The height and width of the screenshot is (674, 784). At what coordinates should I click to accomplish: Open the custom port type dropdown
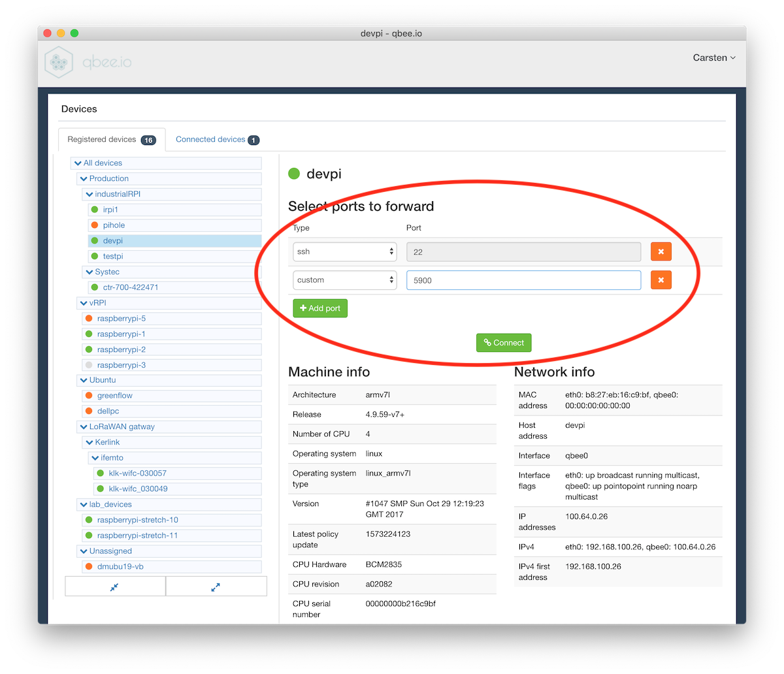pos(344,280)
